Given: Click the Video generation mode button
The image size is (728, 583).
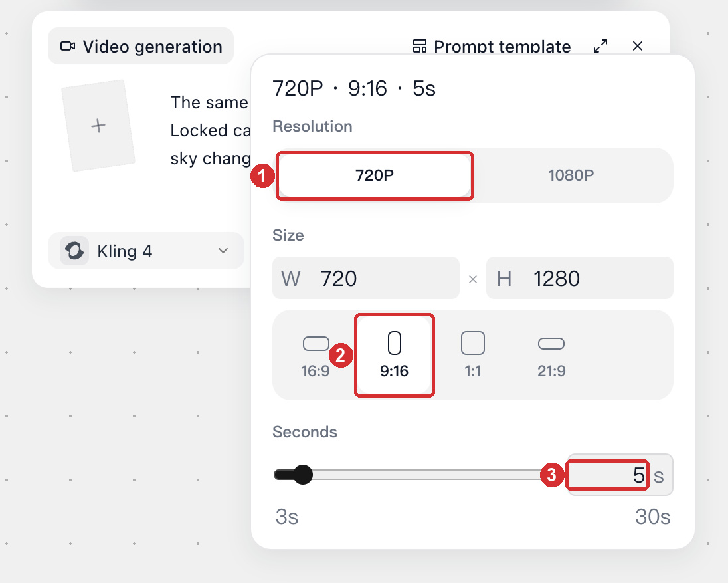Looking at the screenshot, I should 141,46.
